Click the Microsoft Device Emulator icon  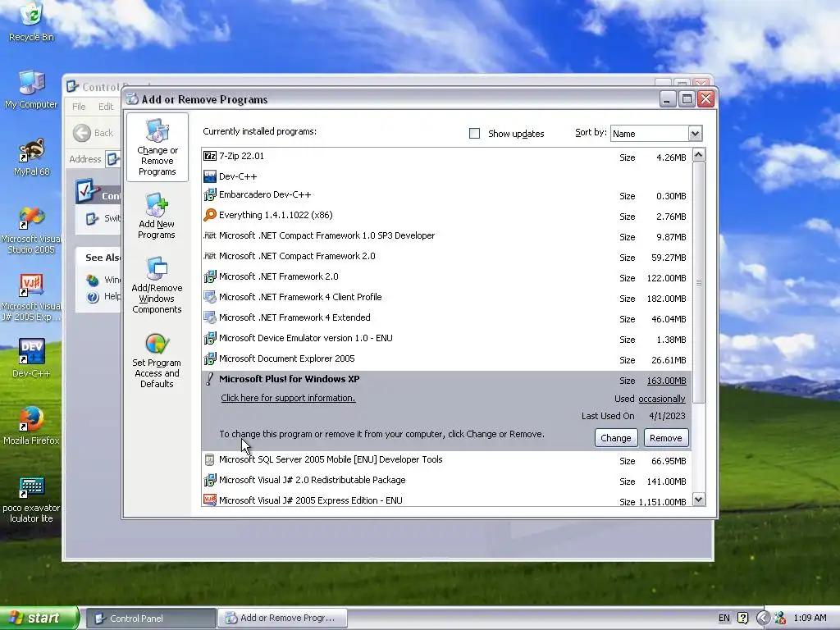[210, 339]
